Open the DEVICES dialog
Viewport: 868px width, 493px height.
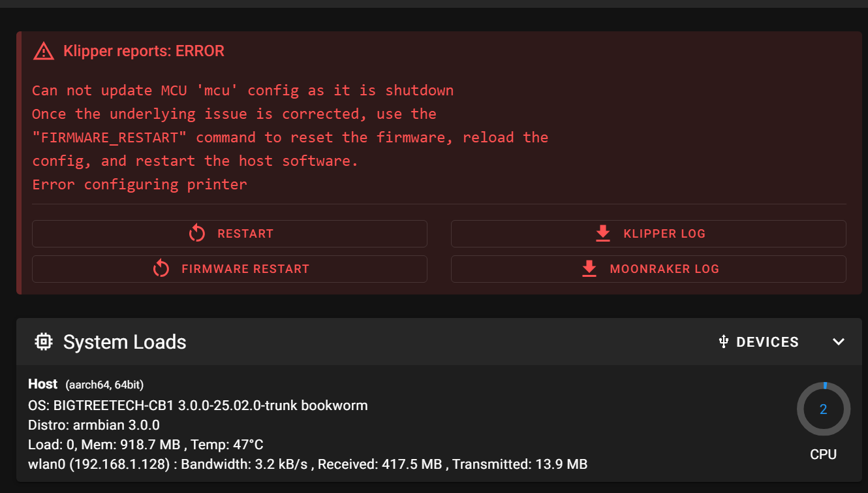[x=758, y=342]
